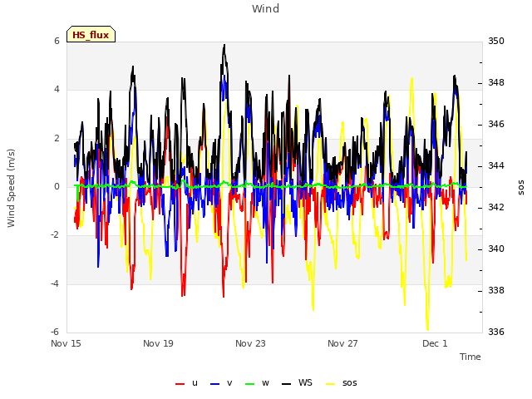The width and height of the screenshot is (532, 399).
Task: Click the Nov 27 date tick label
Action: click(342, 343)
